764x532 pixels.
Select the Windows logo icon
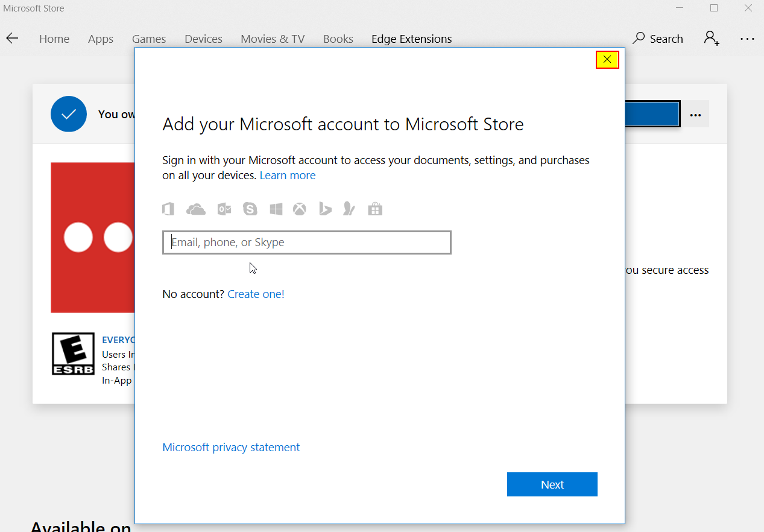pyautogui.click(x=276, y=209)
